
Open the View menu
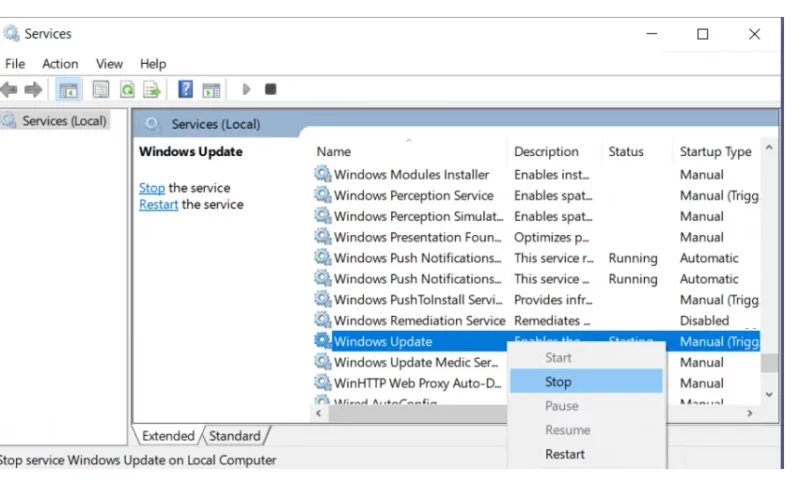coord(109,64)
